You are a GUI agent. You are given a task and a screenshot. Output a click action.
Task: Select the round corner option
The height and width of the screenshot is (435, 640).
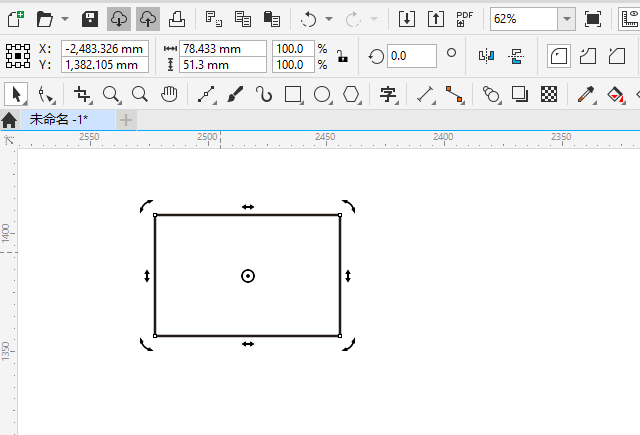point(559,56)
